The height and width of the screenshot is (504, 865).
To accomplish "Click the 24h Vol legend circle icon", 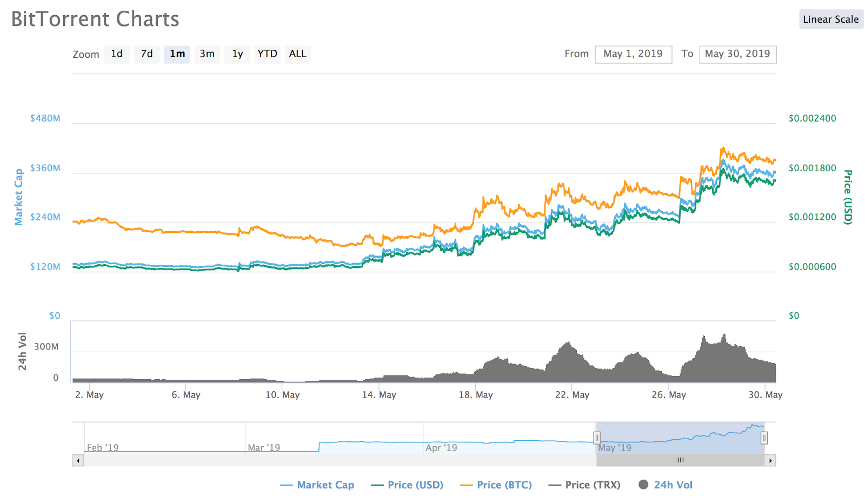I will pyautogui.click(x=643, y=485).
